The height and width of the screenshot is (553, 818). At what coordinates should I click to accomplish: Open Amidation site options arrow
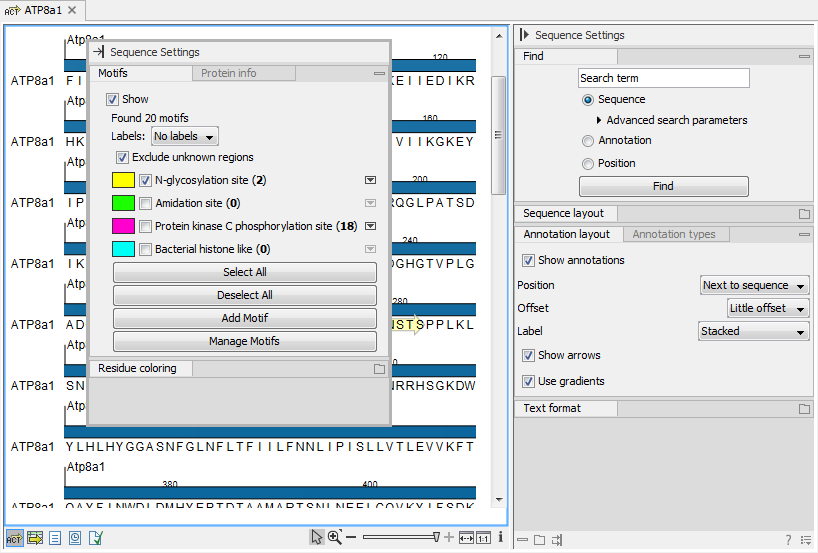[x=370, y=203]
